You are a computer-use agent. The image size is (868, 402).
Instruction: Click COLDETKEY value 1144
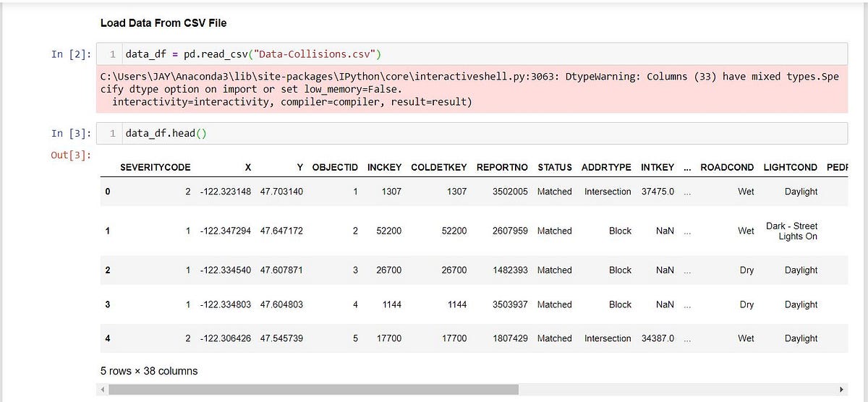[x=457, y=304]
